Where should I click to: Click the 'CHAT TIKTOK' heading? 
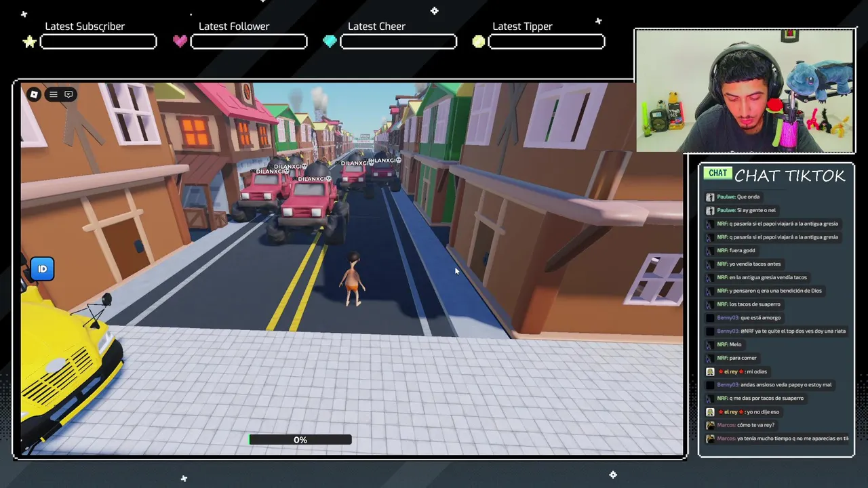790,176
